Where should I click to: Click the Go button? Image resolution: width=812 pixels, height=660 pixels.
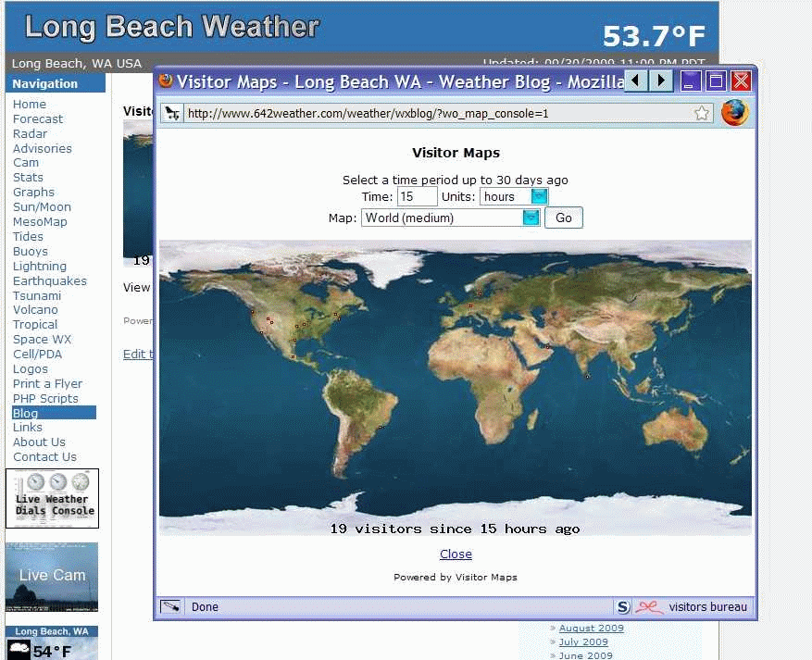tap(564, 218)
